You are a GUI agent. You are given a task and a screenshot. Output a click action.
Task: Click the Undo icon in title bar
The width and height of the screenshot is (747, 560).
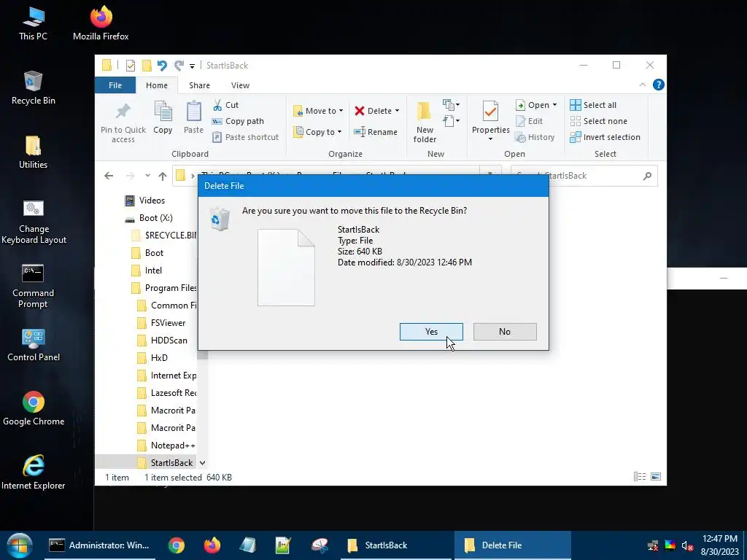point(162,66)
